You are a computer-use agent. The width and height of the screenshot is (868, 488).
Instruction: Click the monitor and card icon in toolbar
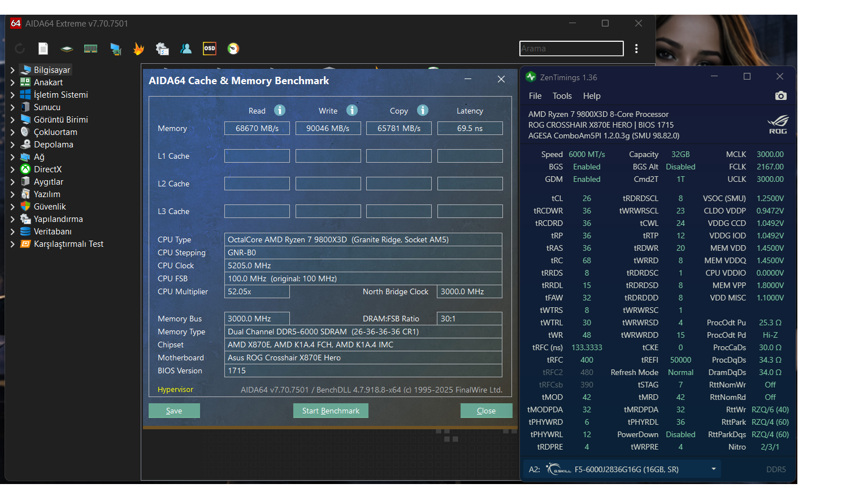pos(115,49)
